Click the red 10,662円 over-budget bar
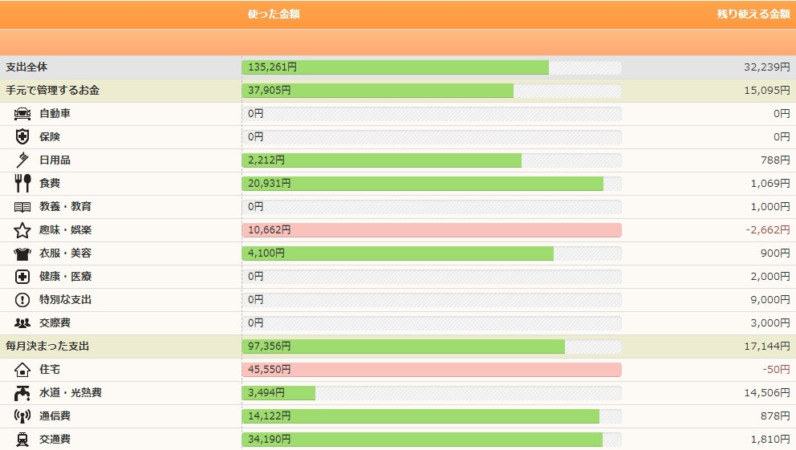This screenshot has height=450, width=796. [432, 230]
